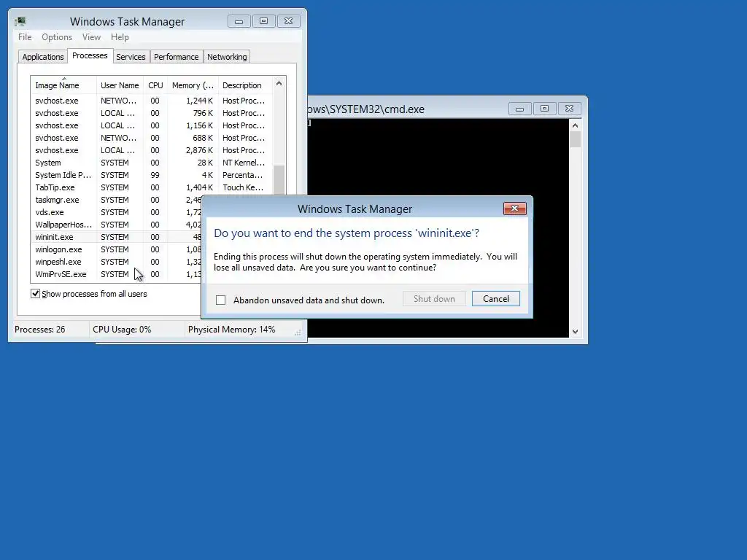
Task: Select the System process row
Action: (152, 163)
